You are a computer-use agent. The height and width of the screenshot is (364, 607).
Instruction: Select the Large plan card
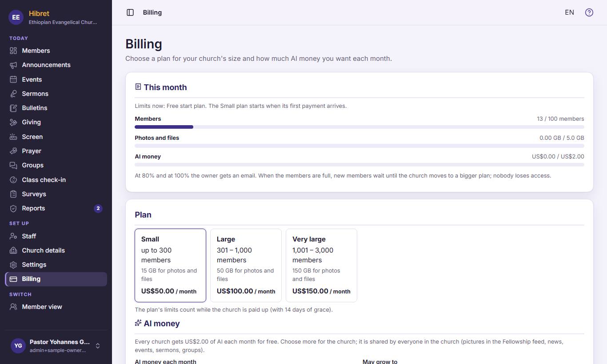click(x=246, y=265)
